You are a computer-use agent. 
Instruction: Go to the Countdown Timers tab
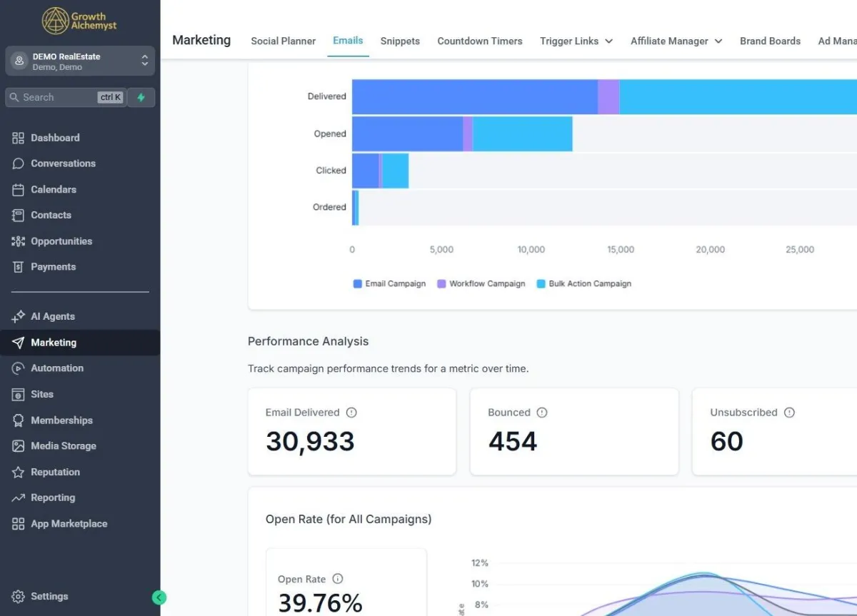[480, 41]
